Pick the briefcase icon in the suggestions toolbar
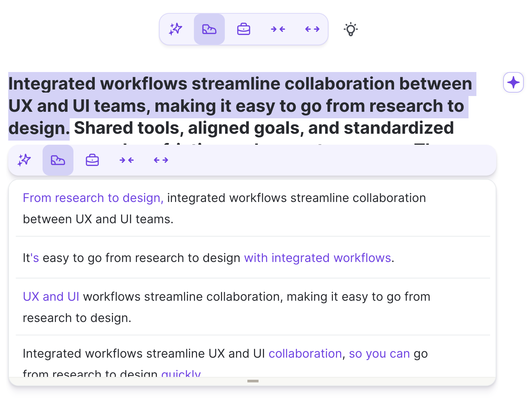Image resolution: width=532 pixels, height=406 pixels. (x=92, y=160)
